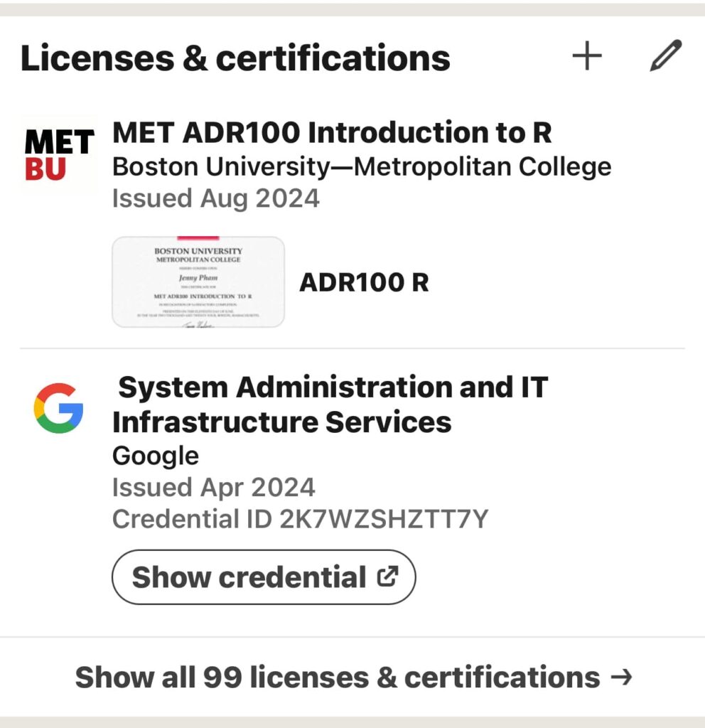The width and height of the screenshot is (705, 728).
Task: Click the Issued Aug 2024 date
Action: 216,199
